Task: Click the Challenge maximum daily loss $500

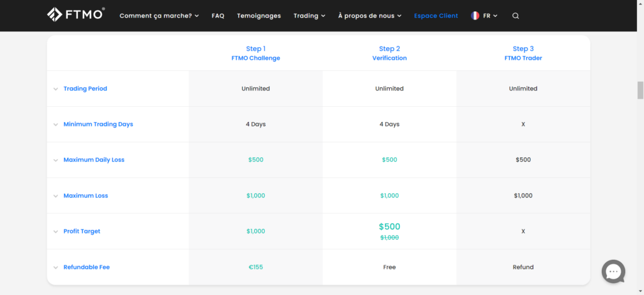Action: point(256,160)
